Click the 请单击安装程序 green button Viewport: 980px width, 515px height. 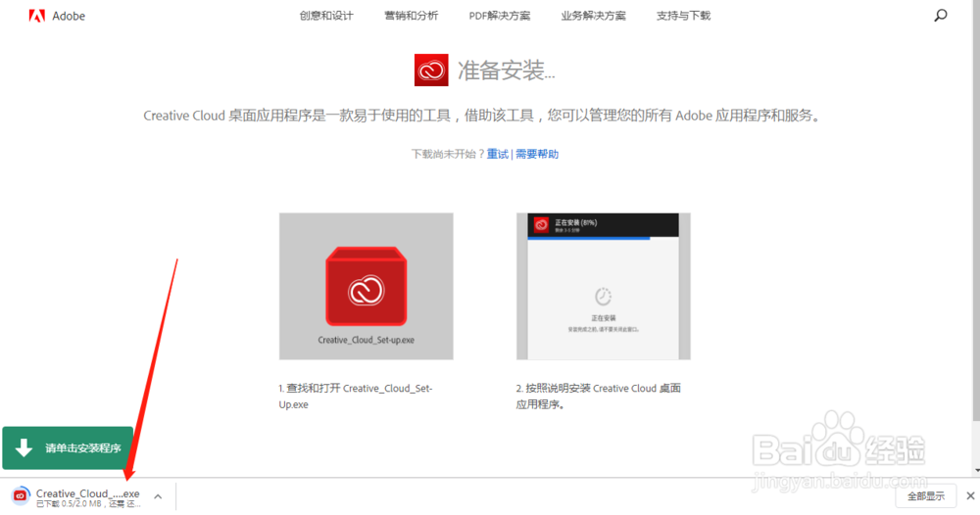(x=68, y=447)
